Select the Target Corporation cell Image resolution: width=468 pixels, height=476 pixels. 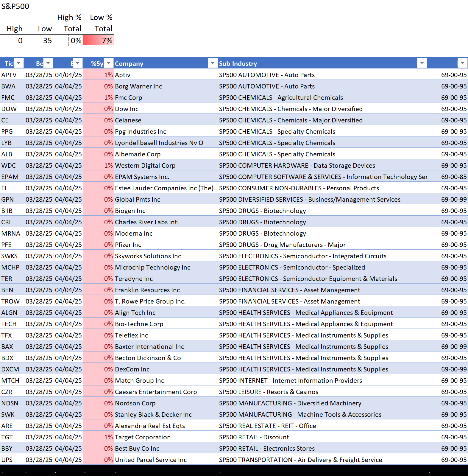[x=166, y=437]
